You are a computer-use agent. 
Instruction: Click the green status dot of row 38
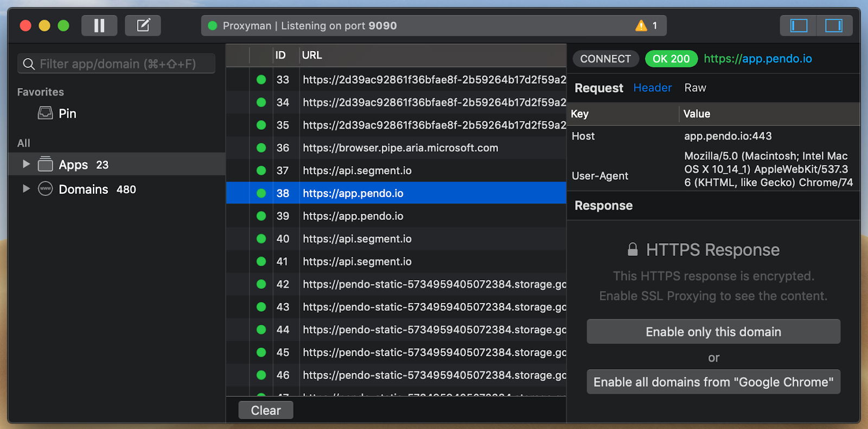point(261,193)
